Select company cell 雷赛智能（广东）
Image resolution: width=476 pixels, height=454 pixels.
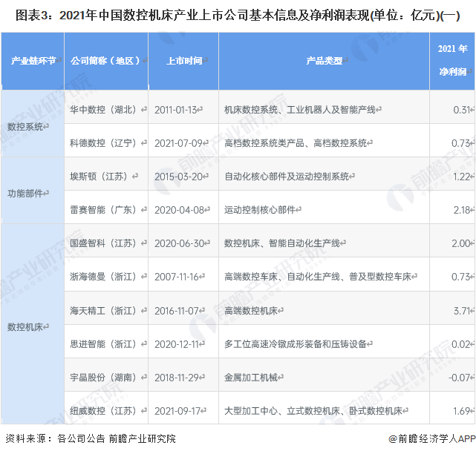tap(106, 207)
